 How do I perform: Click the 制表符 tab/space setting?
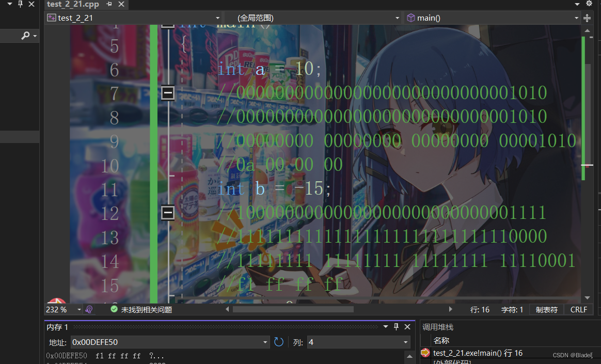click(x=547, y=310)
